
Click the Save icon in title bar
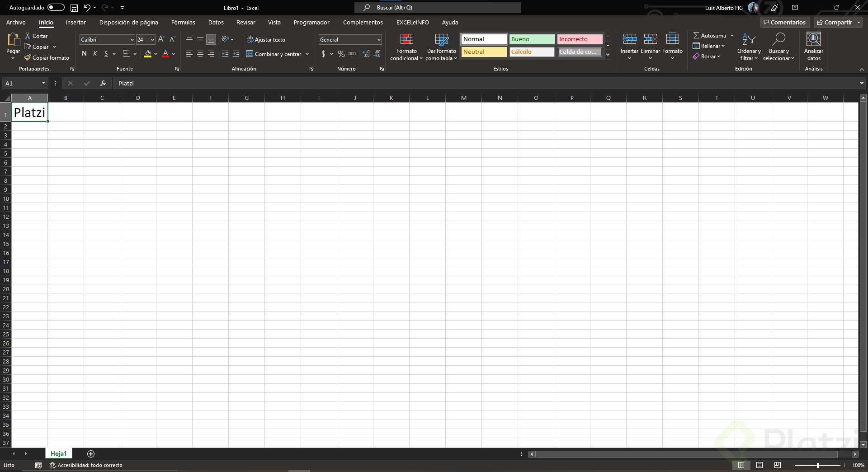pyautogui.click(x=74, y=8)
